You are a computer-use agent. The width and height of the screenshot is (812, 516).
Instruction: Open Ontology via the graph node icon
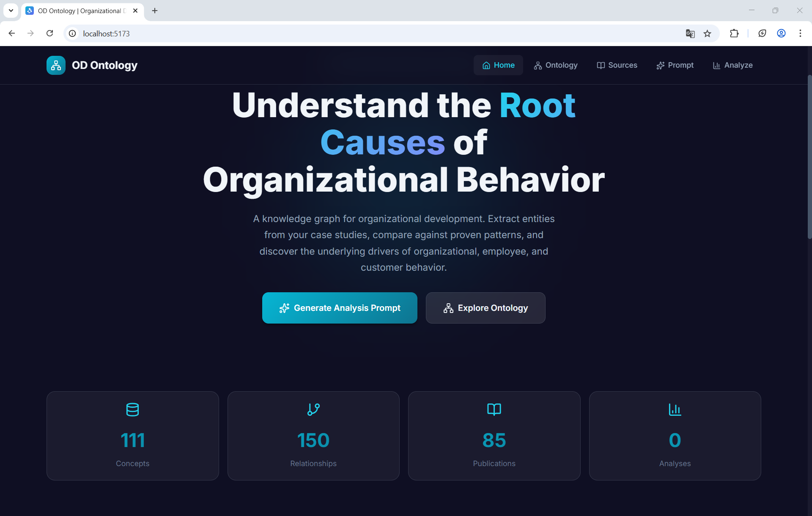[x=538, y=65]
